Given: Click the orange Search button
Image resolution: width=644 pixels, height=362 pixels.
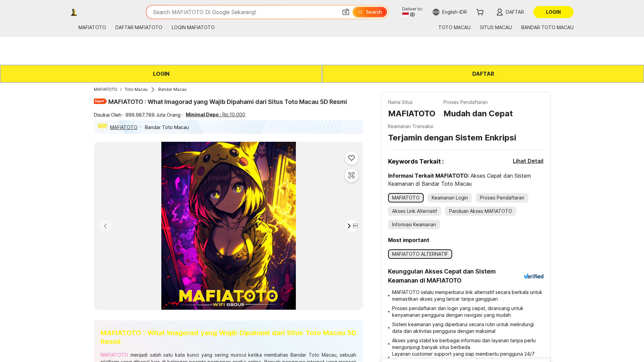Looking at the screenshot, I should [x=370, y=12].
